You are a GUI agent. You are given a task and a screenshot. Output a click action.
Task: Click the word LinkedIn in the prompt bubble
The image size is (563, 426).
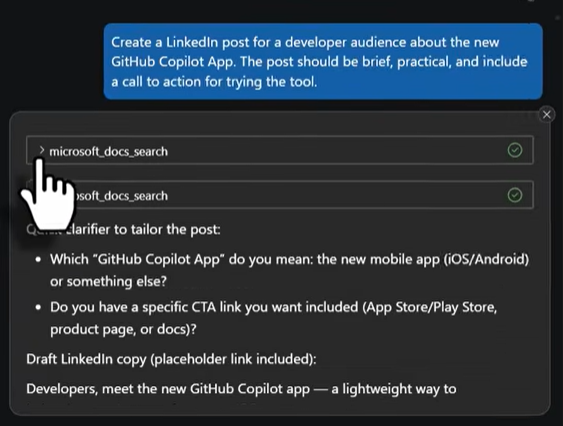(x=192, y=42)
